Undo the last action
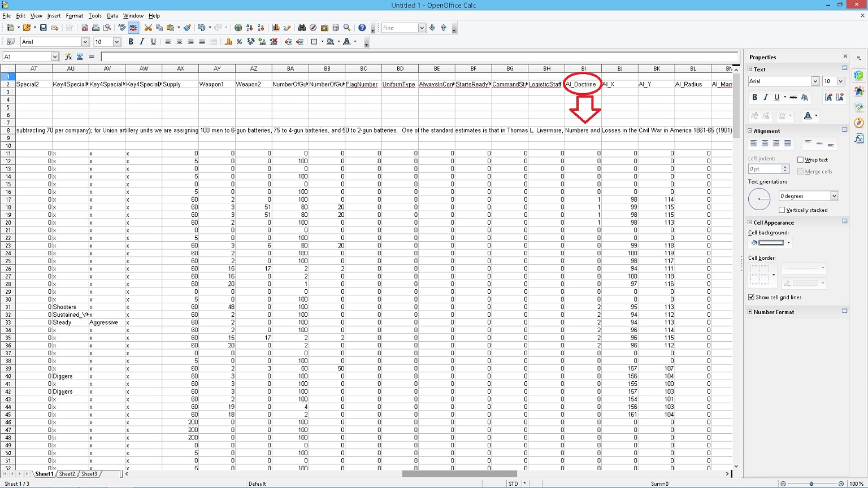 [201, 28]
